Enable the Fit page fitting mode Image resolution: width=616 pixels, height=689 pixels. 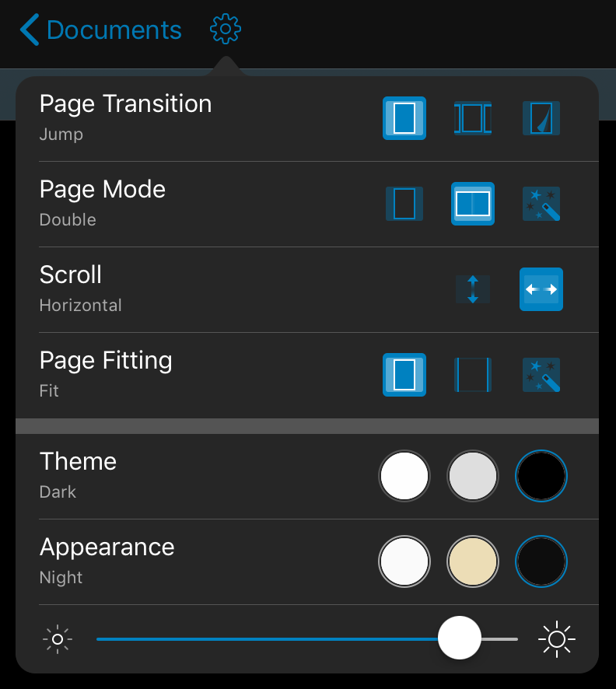(404, 375)
